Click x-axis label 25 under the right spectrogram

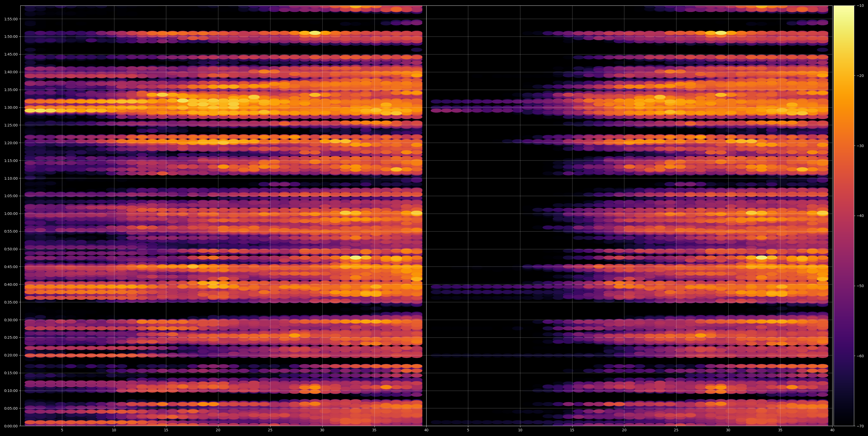tap(676, 430)
